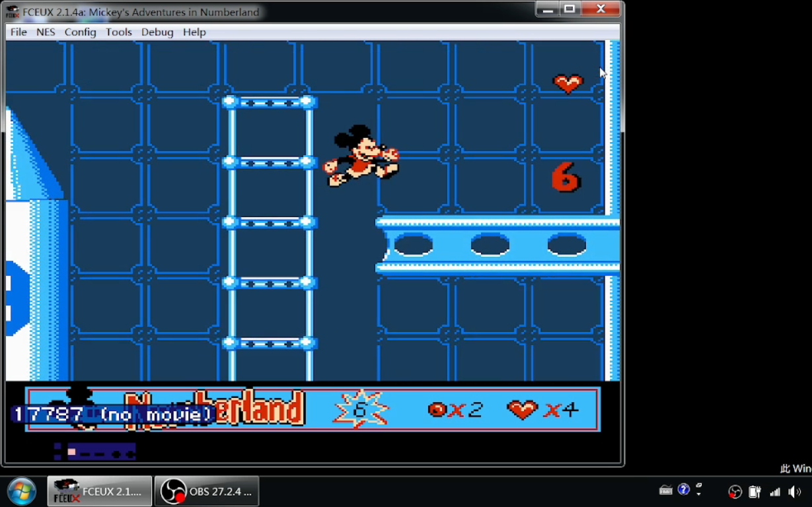Click the blue help icon in language bar

coord(684,489)
